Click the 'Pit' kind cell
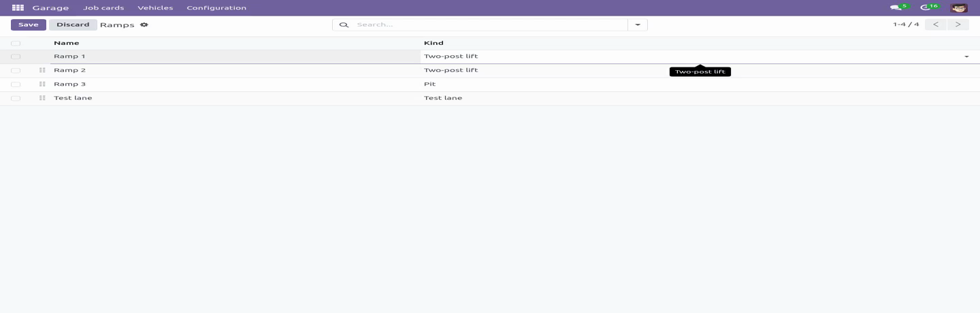 click(700, 84)
